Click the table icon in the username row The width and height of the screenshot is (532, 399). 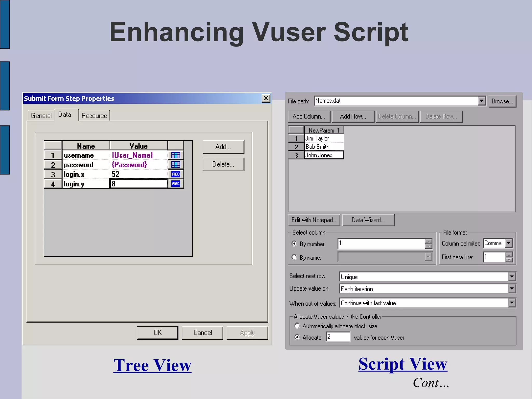tap(176, 155)
